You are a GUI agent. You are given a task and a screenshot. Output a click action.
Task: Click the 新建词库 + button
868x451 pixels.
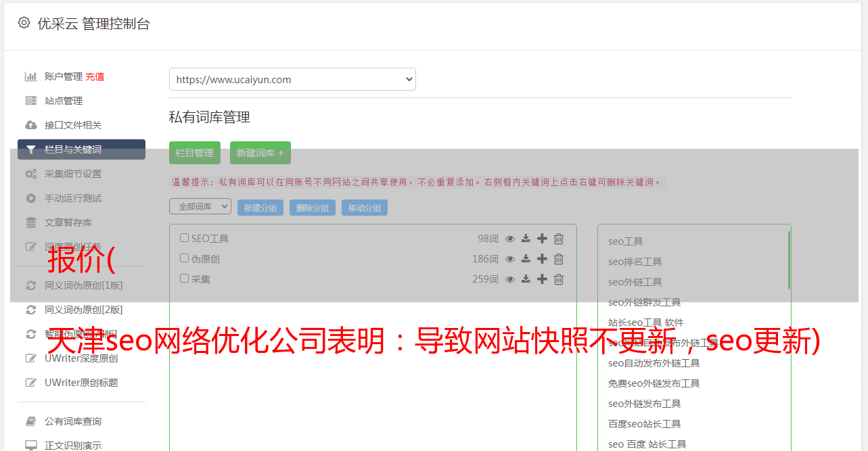tap(260, 153)
